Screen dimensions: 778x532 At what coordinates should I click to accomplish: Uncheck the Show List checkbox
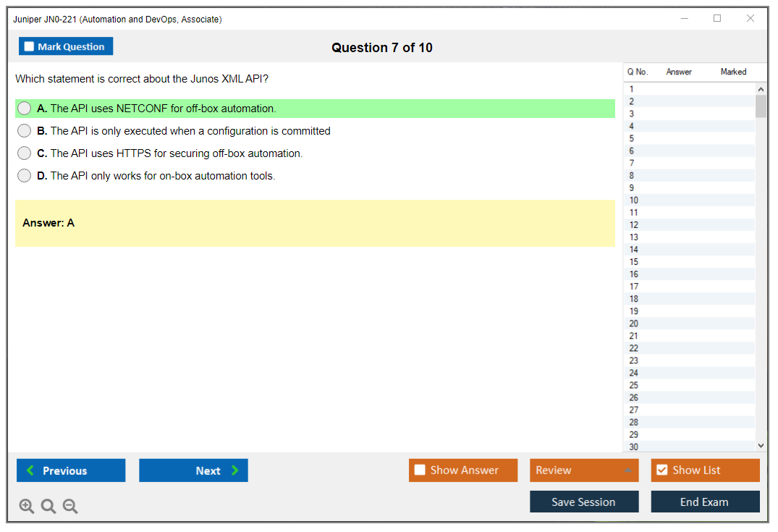(x=661, y=470)
